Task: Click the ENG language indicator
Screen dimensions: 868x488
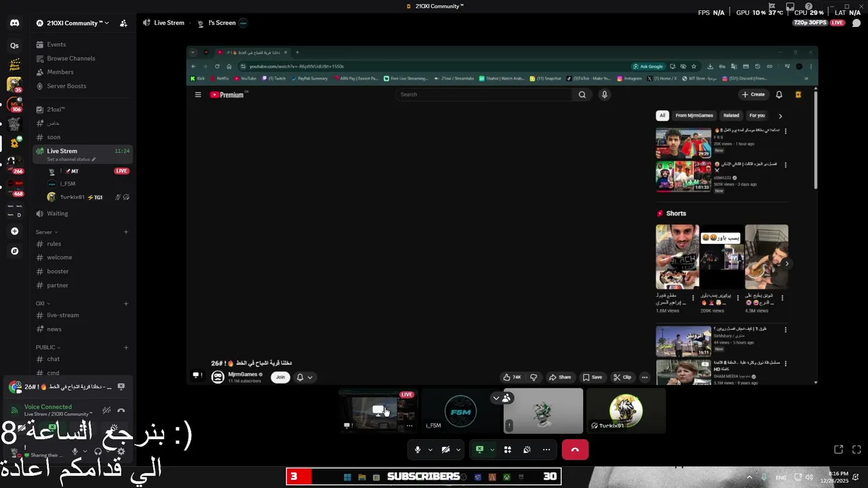Action: pos(781,477)
